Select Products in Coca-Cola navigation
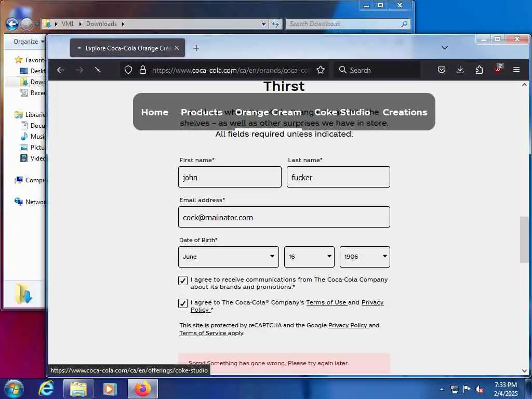This screenshot has width=532, height=399. [202, 112]
